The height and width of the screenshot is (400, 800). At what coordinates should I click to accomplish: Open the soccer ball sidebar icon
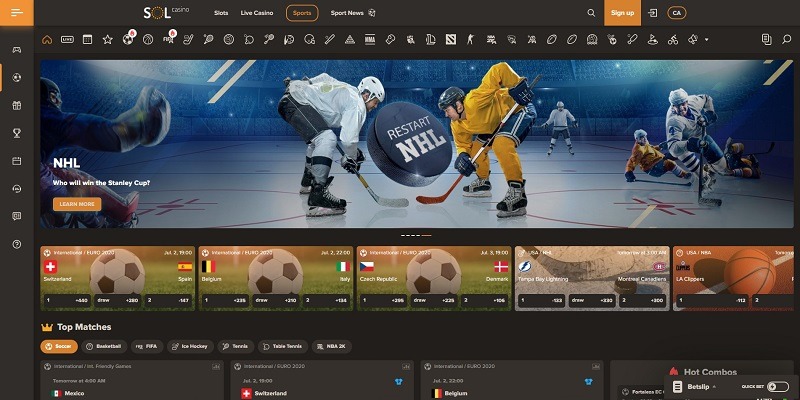point(17,78)
